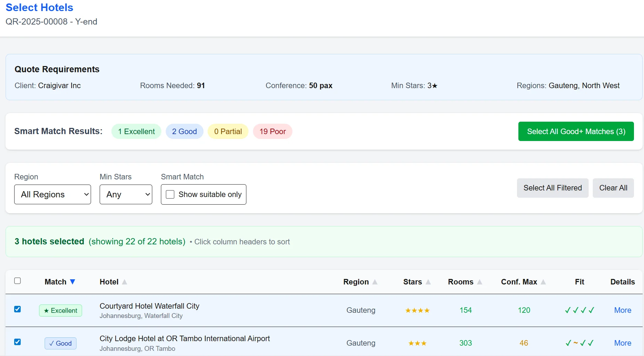Click the Excellent match badge on Courtyard Hotel
644x356 pixels.
tap(61, 310)
